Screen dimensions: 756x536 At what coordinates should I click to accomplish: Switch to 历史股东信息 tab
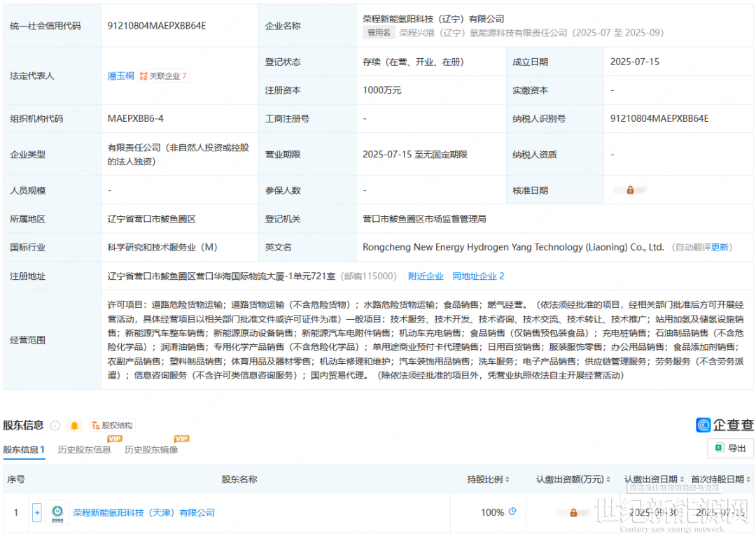coord(84,450)
